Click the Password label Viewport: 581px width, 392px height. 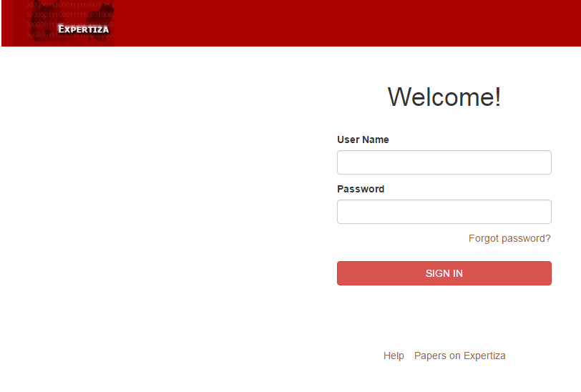[x=361, y=189]
